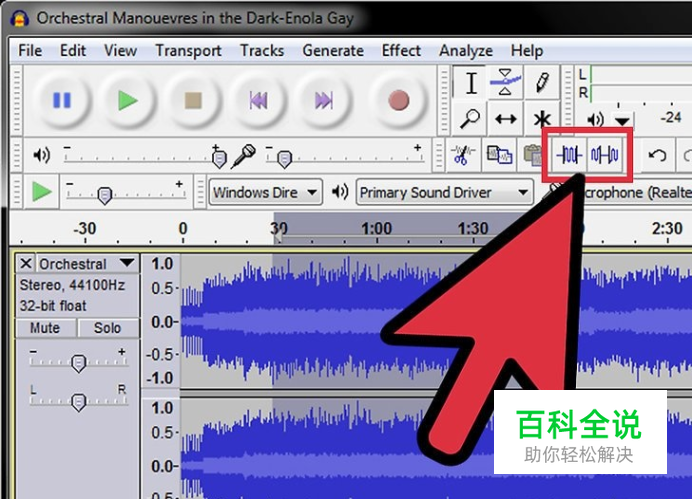This screenshot has width=692, height=499.
Task: Skip to start of the track
Action: pos(258,101)
